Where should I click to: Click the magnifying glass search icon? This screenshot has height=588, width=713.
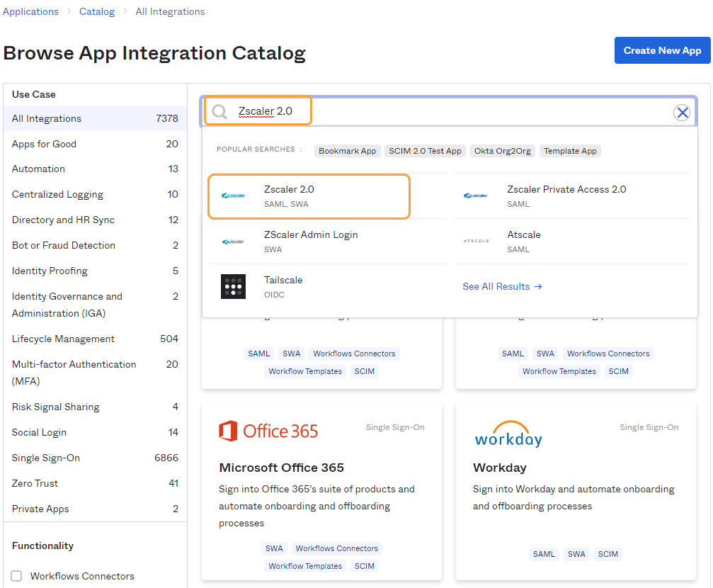tap(220, 112)
